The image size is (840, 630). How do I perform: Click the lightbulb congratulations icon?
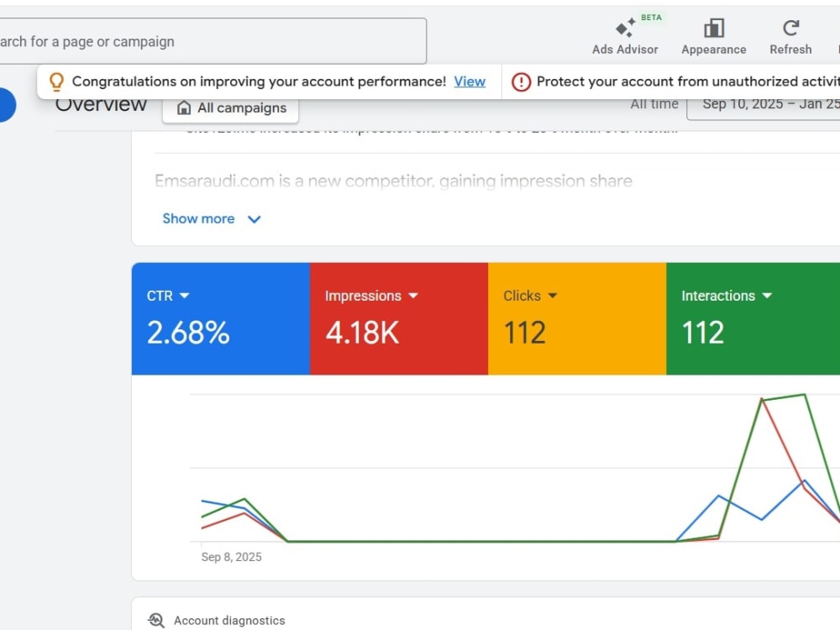(56, 81)
